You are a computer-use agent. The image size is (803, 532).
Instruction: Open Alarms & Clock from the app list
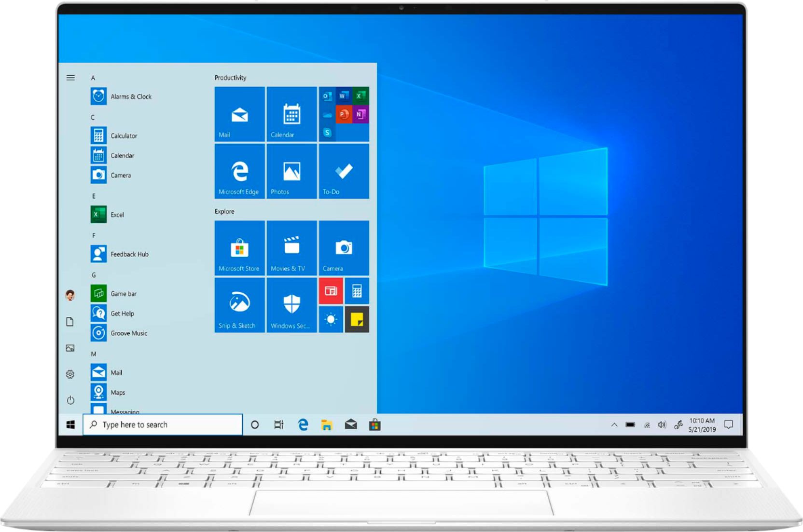(122, 96)
